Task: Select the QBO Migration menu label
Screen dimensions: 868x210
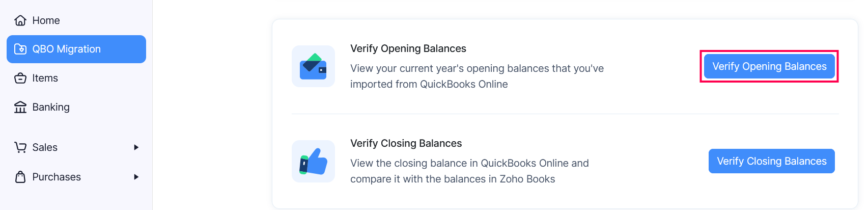Action: (66, 49)
